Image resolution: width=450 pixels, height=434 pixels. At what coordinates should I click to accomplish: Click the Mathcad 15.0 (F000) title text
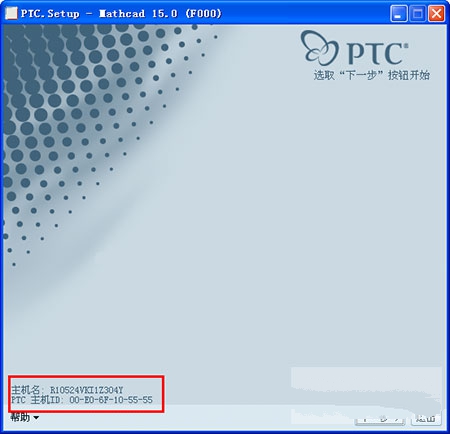[160, 14]
